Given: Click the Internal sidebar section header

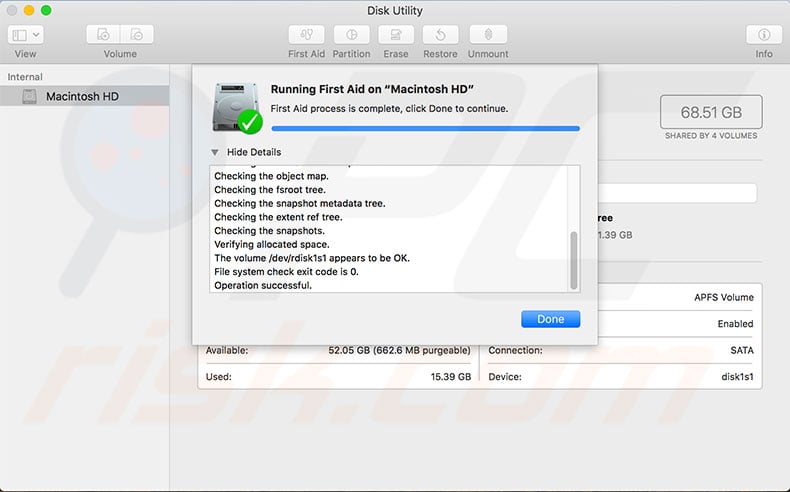Looking at the screenshot, I should coord(25,77).
